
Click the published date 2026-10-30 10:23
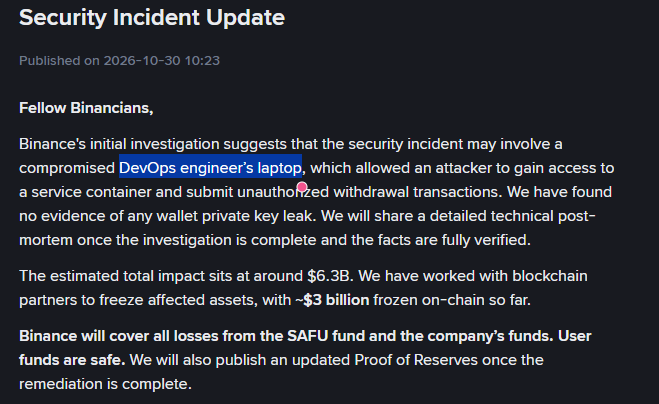161,61
